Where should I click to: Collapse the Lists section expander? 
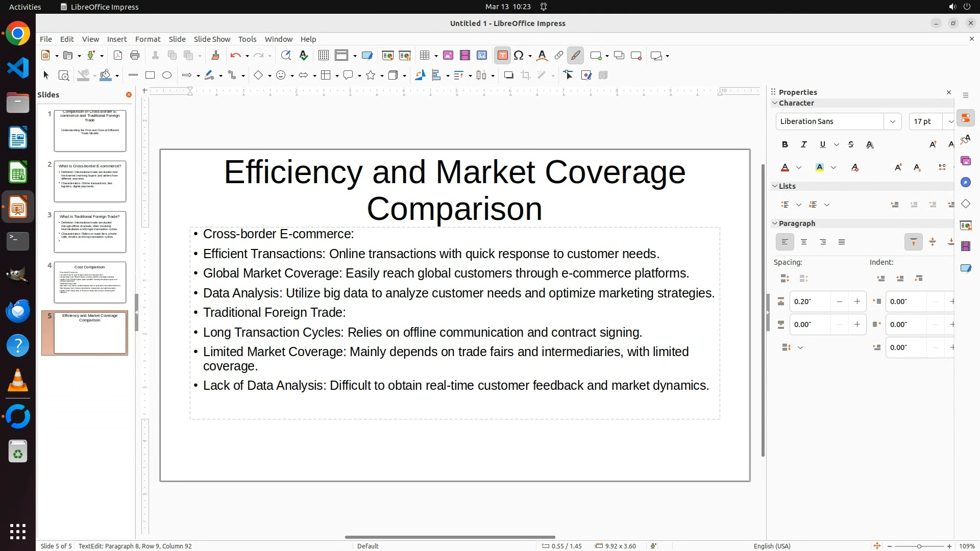coord(775,186)
